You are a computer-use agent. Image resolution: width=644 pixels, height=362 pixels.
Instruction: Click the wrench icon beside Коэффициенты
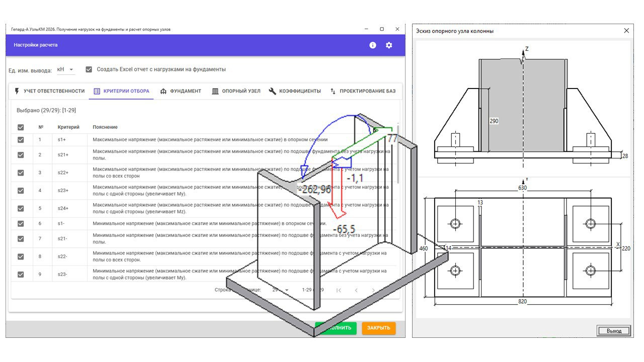tap(273, 91)
